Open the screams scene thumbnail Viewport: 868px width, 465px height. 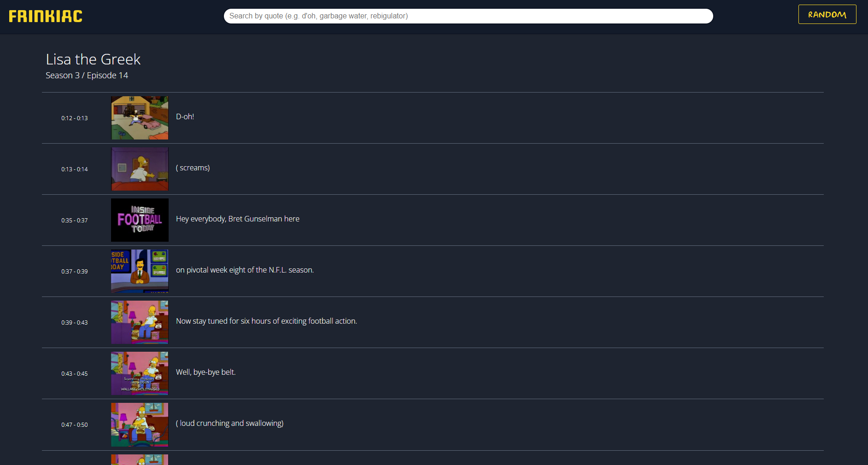(140, 169)
